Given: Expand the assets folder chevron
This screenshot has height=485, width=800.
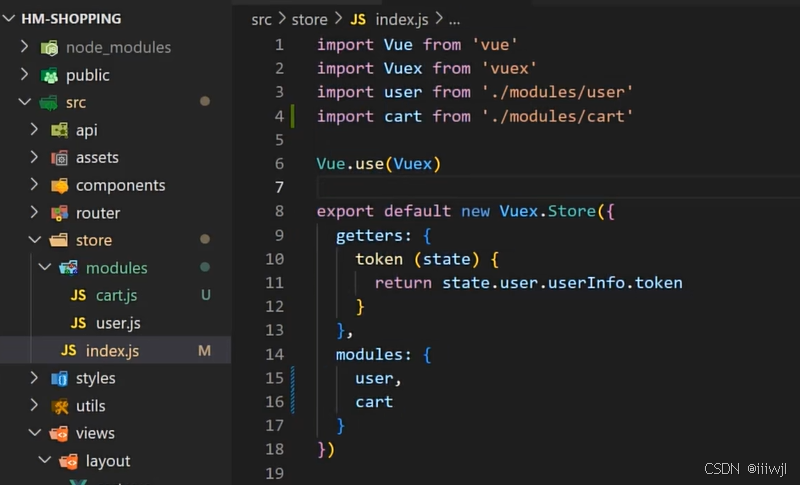Looking at the screenshot, I should click(34, 157).
